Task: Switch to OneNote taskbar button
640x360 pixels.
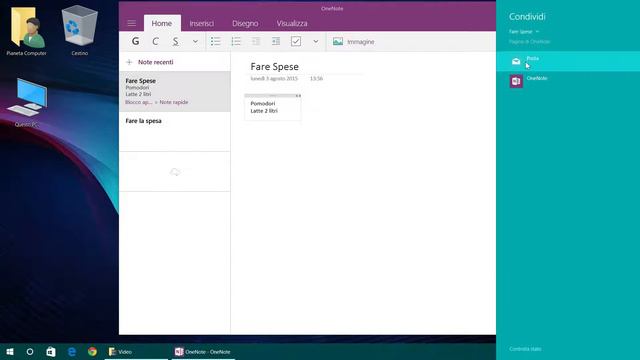Action: click(x=203, y=351)
